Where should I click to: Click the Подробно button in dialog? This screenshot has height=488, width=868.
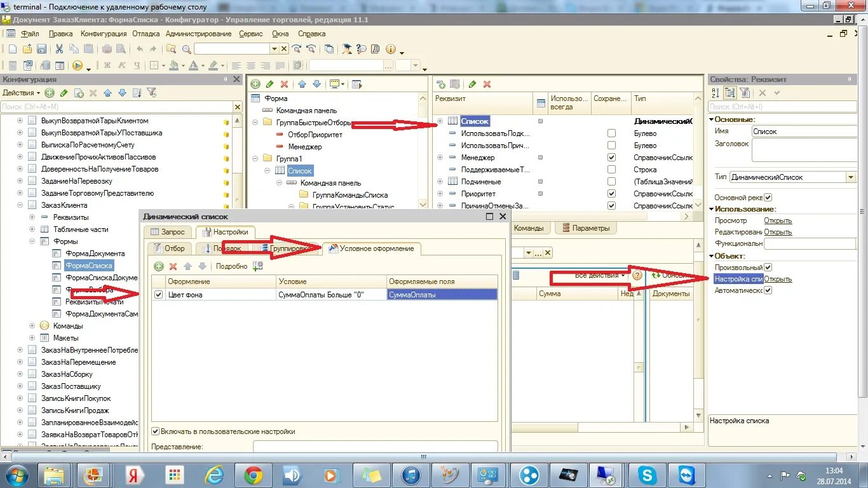tap(231, 266)
